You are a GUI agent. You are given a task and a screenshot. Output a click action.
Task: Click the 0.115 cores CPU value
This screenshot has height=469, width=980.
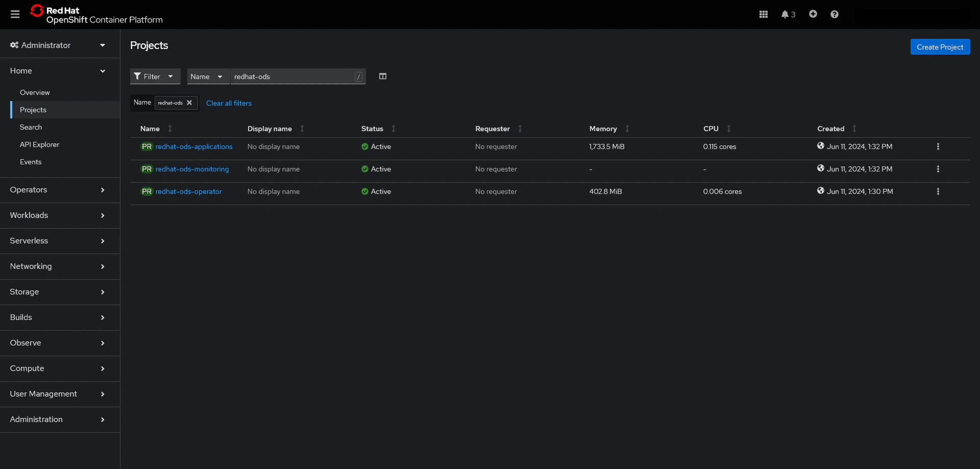click(720, 146)
